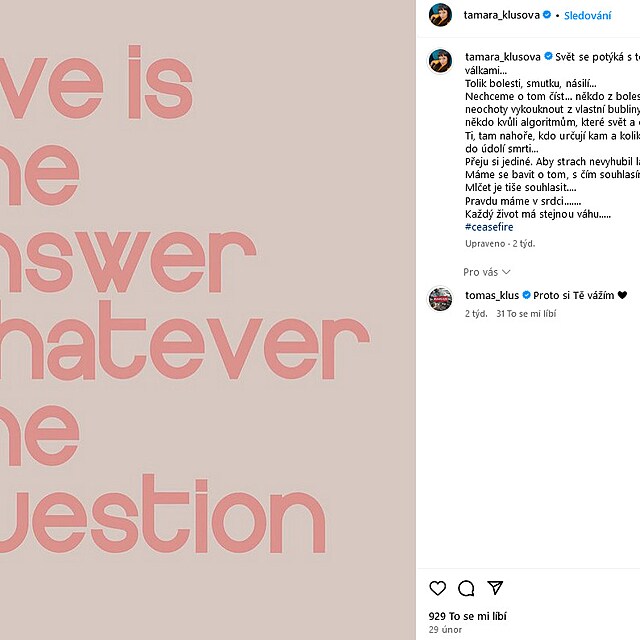Screen dimensions: 640x640
Task: Share the post with the paper plane icon
Action: tap(495, 588)
